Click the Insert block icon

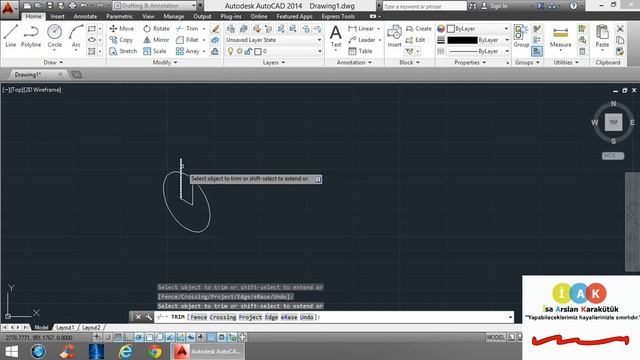coord(394,36)
